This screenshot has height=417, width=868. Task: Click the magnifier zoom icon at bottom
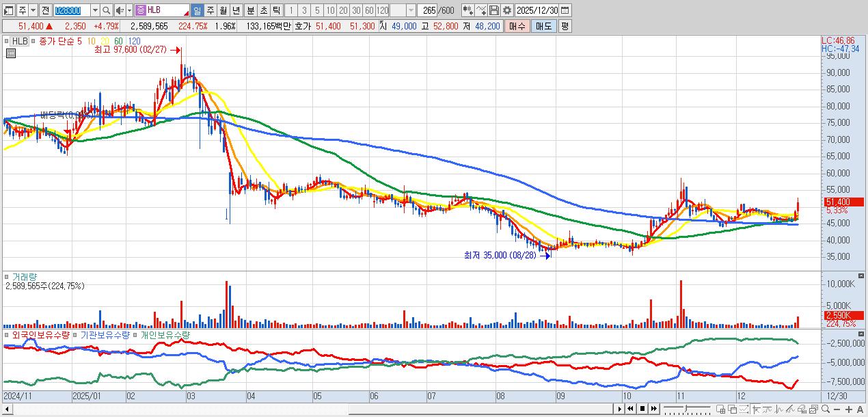pyautogui.click(x=825, y=409)
